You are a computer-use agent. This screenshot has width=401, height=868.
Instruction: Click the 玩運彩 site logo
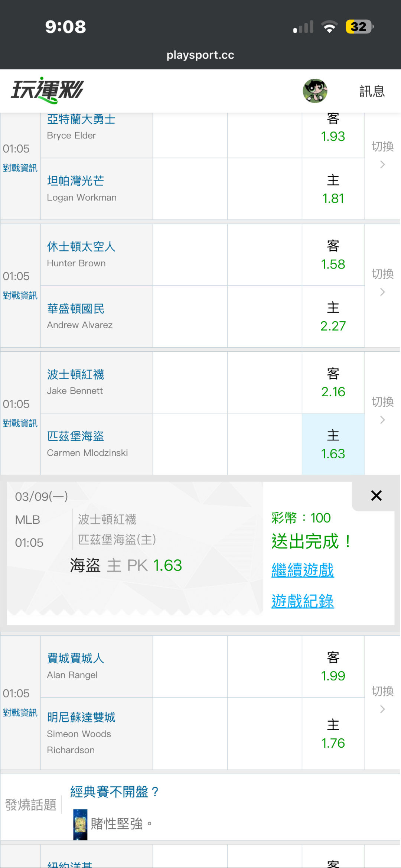pyautogui.click(x=47, y=90)
